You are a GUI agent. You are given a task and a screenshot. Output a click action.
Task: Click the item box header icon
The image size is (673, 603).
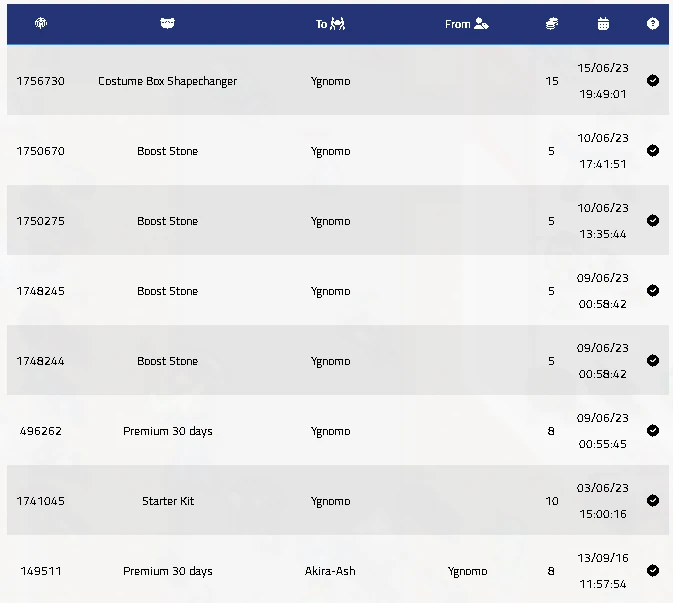point(167,23)
